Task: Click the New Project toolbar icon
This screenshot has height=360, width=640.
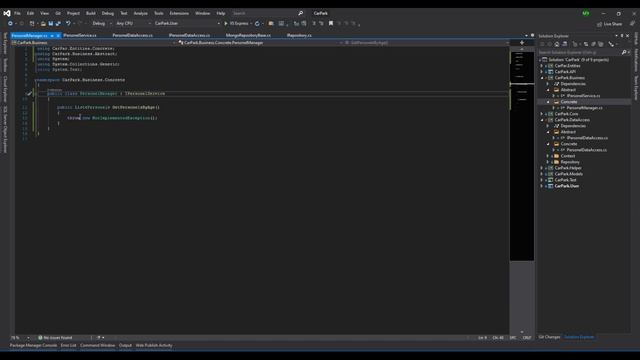Action: pyautogui.click(x=32, y=24)
